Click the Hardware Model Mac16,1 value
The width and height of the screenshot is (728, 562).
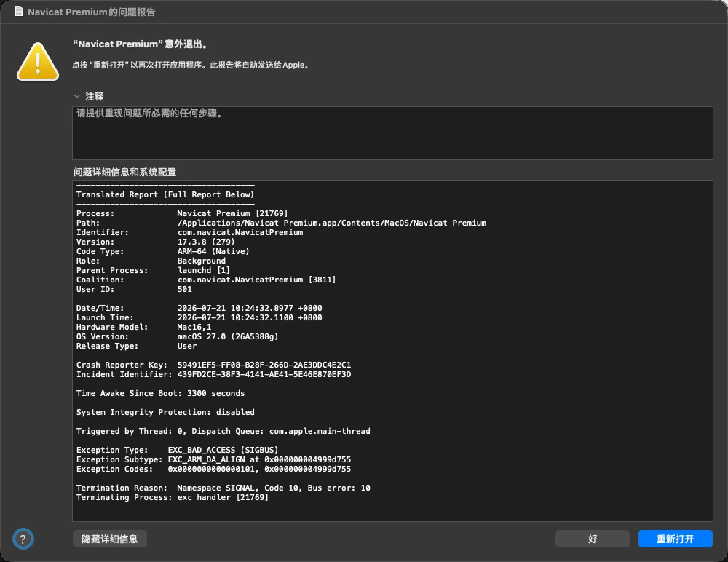[x=194, y=327]
